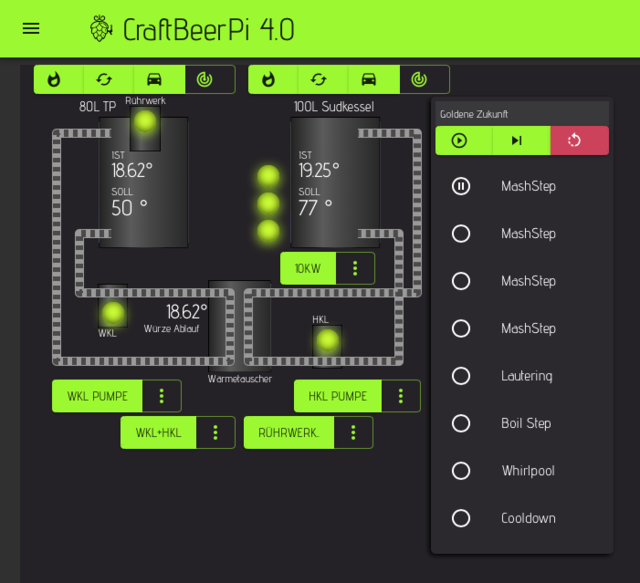Open the 10KW actor options menu
The image size is (640, 583).
[x=355, y=269]
